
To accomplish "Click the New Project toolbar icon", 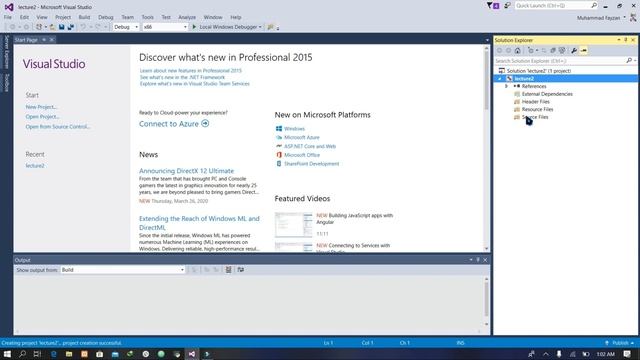I will coord(39,27).
